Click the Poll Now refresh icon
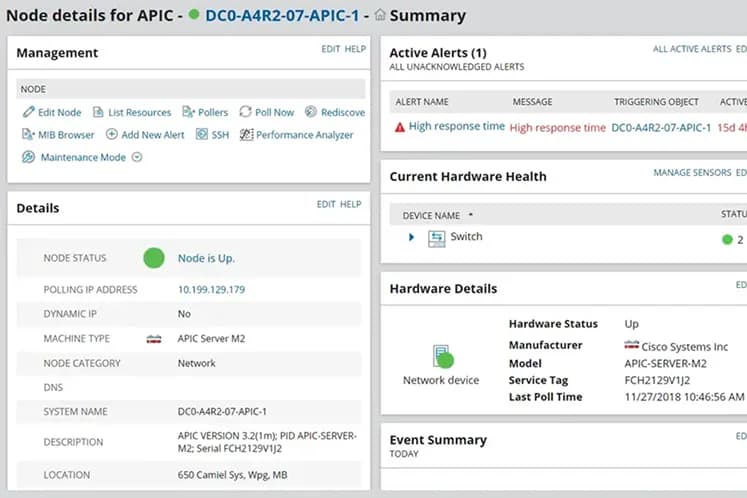 click(x=245, y=112)
